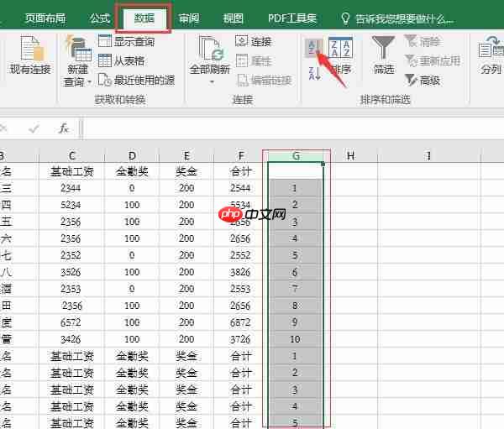Open 高级 filter options

coord(423,81)
